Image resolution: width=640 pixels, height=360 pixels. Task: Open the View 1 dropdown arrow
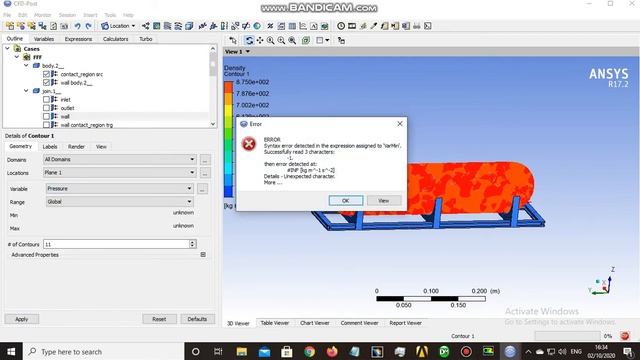pos(247,51)
